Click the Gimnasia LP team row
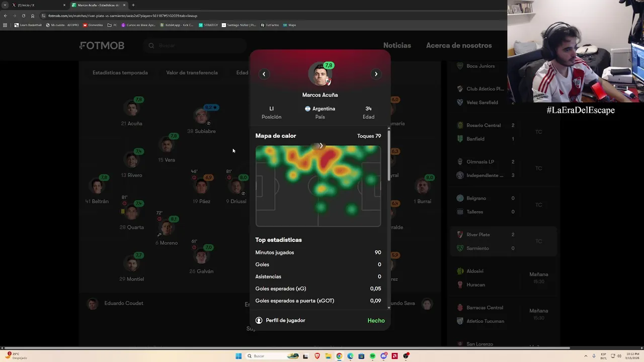The image size is (644, 362). [x=486, y=162]
